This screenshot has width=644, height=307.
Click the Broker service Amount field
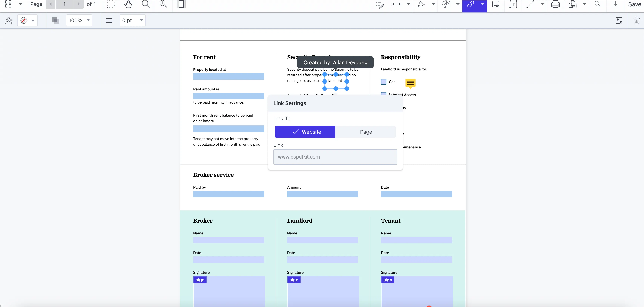[323, 194]
